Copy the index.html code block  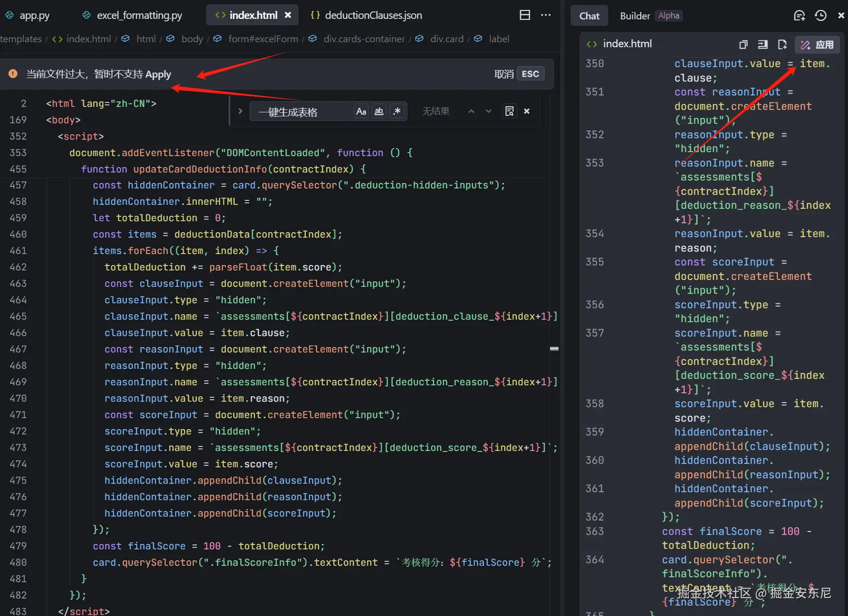click(x=743, y=45)
